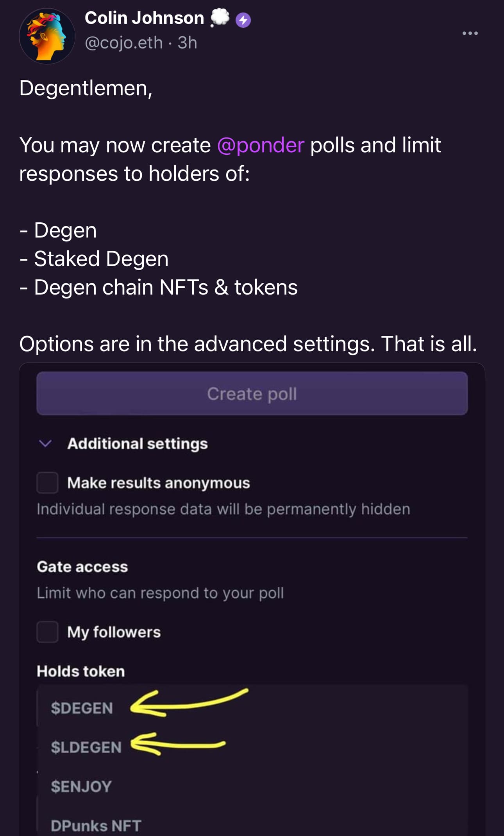504x836 pixels.
Task: Tap the 3h post timestamp
Action: coord(188,43)
